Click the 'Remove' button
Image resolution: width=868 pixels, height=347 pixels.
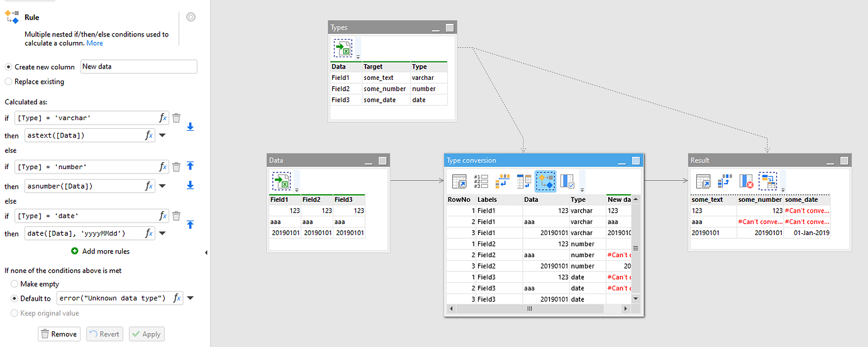coord(58,334)
